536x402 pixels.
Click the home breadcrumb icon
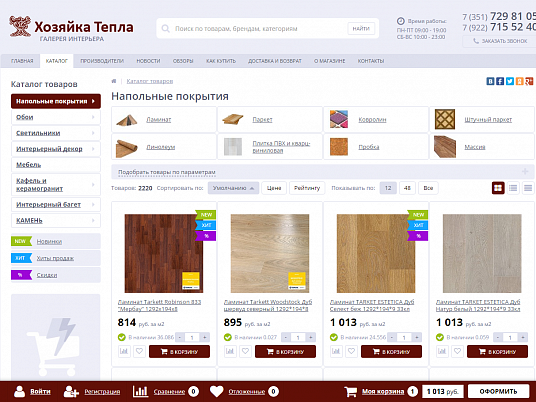click(114, 81)
